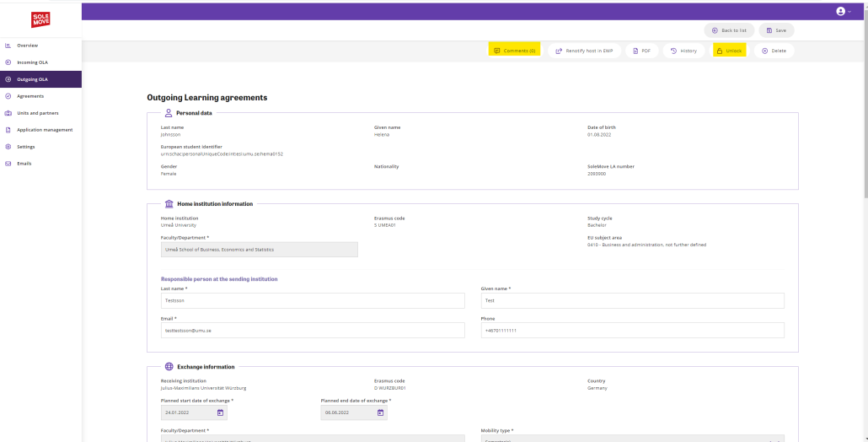Save the learning agreement
The width and height of the screenshot is (868, 442).
coord(776,30)
